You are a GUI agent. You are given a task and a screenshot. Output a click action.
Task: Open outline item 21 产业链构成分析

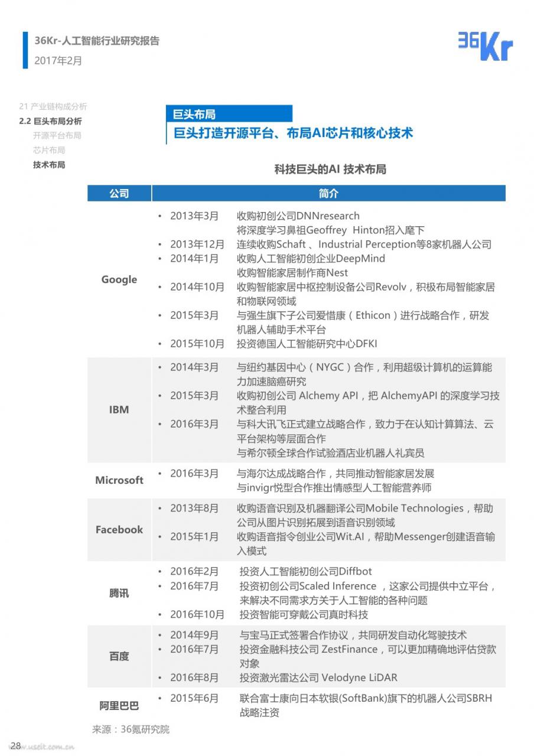[53, 106]
